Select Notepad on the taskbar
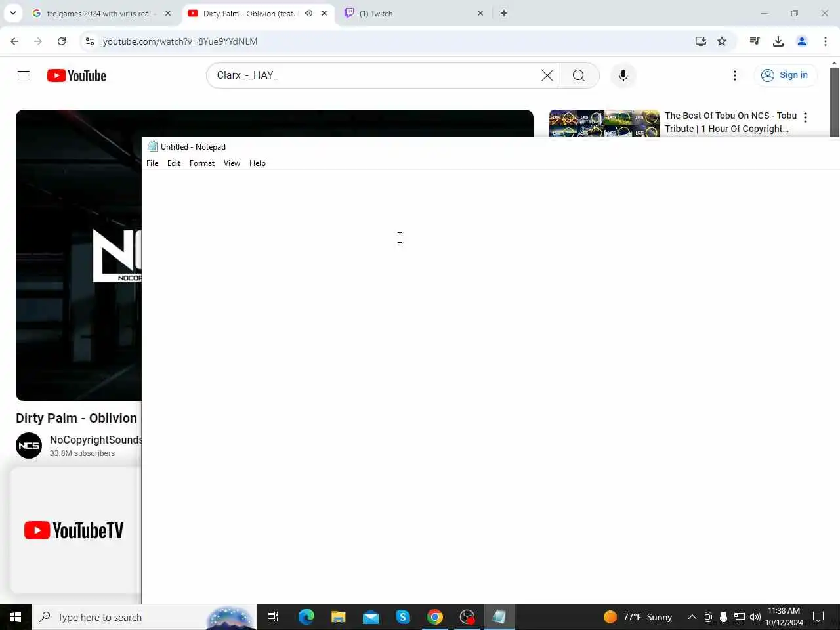 (x=499, y=617)
